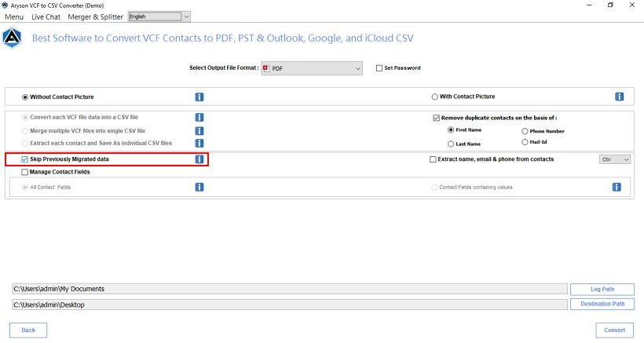Screen dimensions: 644x343
Task: Click the Destination Path button
Action: [602, 304]
